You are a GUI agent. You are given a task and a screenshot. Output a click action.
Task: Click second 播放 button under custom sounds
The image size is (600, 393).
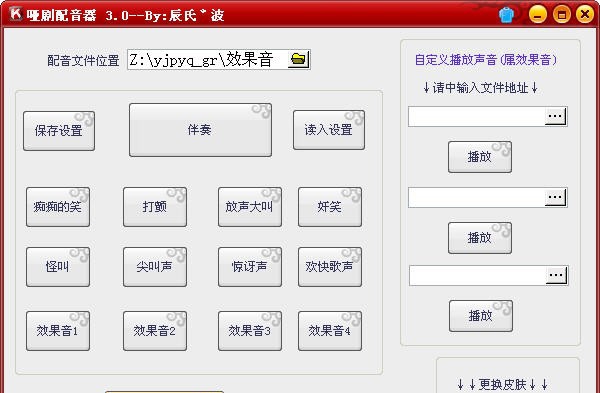pos(480,238)
